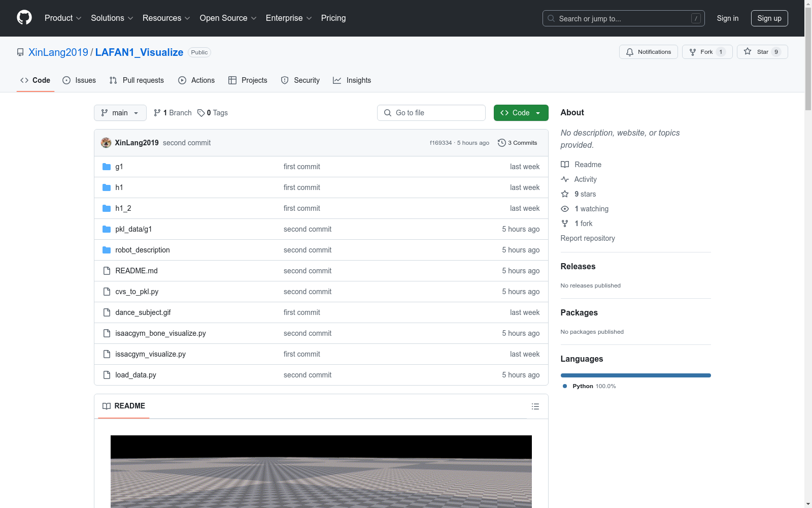The image size is (812, 508).
Task: Click the star icon beside 9 stars
Action: pos(565,194)
